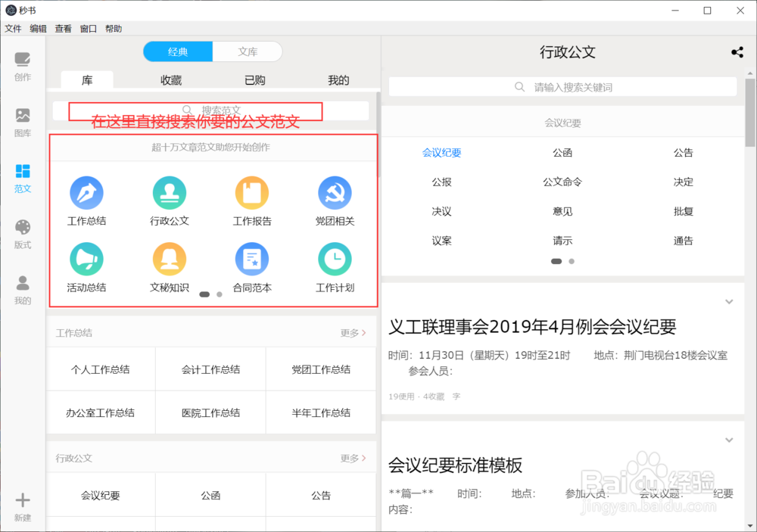Screen dimensions: 757x532
Task: Open the 合同范本 category icon
Action: coord(252,260)
